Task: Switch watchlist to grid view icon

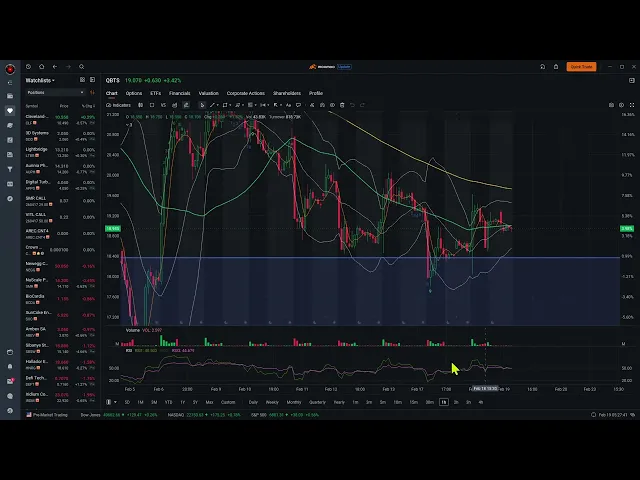Action: pyautogui.click(x=82, y=80)
